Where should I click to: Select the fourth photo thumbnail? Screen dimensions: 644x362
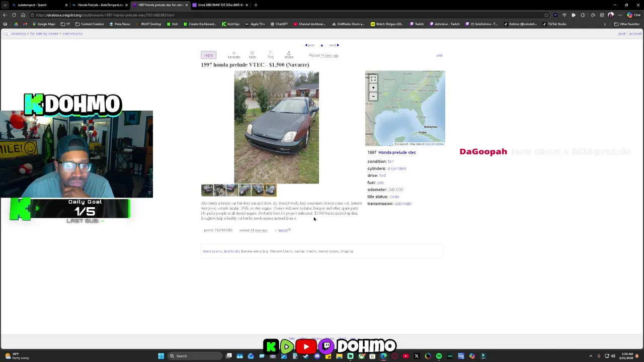(x=245, y=190)
